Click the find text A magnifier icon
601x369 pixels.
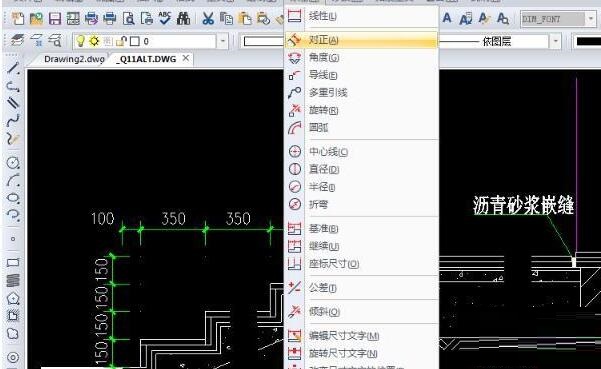pyautogui.click(x=503, y=18)
